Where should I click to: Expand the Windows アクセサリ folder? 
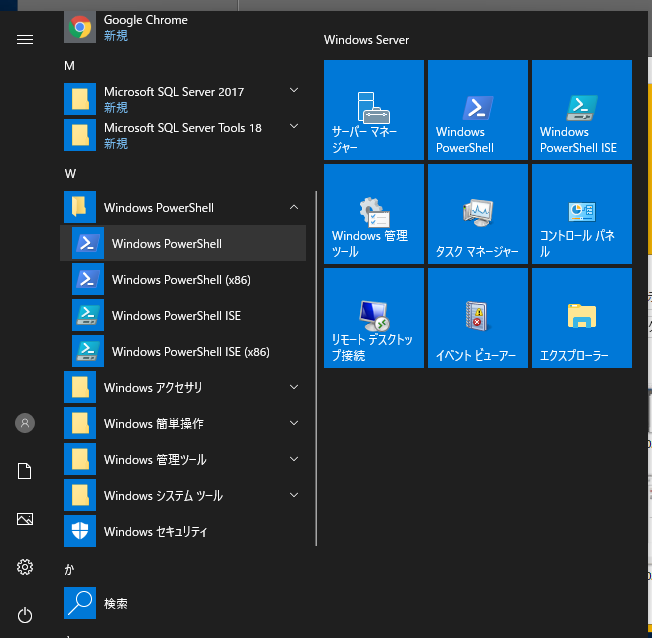(183, 387)
